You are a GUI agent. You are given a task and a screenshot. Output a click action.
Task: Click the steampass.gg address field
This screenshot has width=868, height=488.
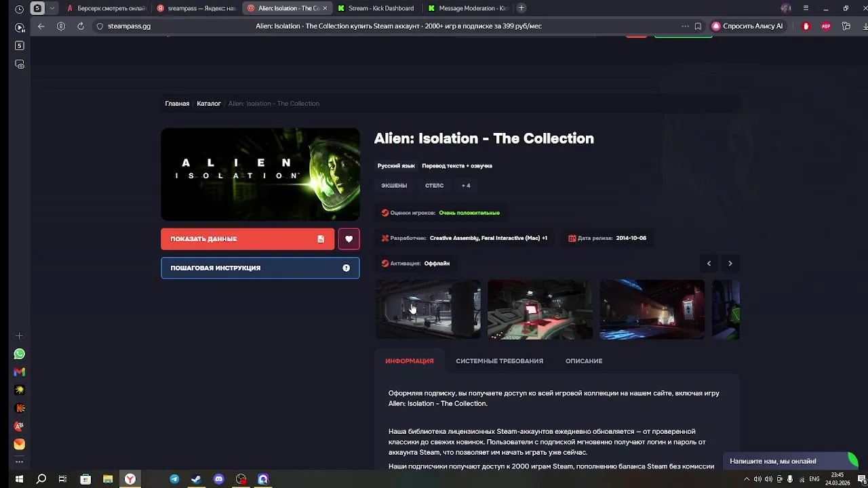(129, 26)
